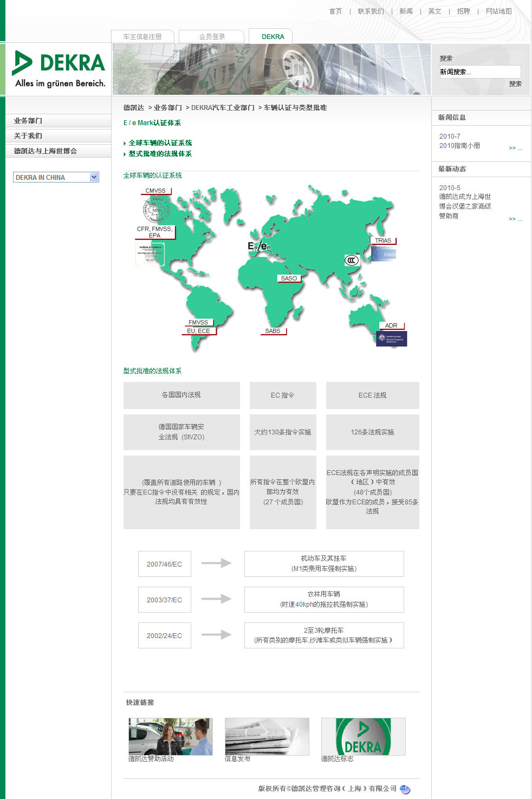Screen dimensions: 532x799
Task: Open 网站地图 top link
Action: 499,11
